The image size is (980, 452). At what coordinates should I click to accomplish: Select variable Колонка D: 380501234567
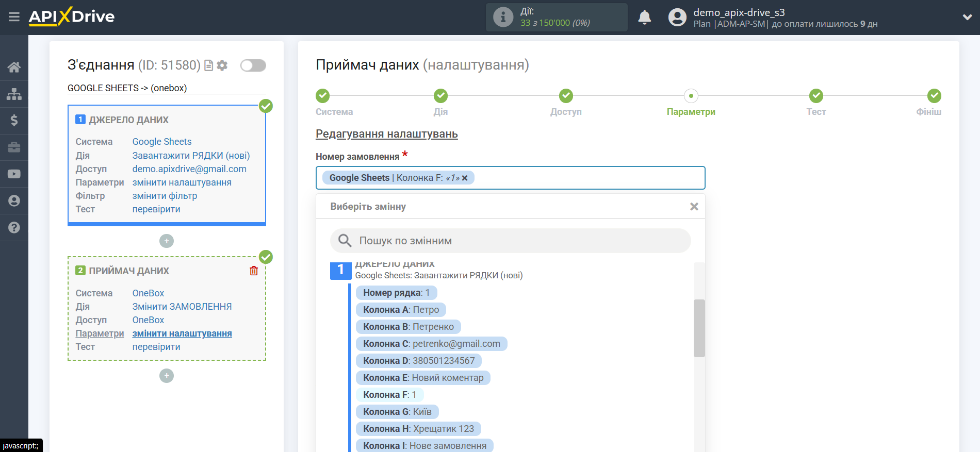(418, 361)
